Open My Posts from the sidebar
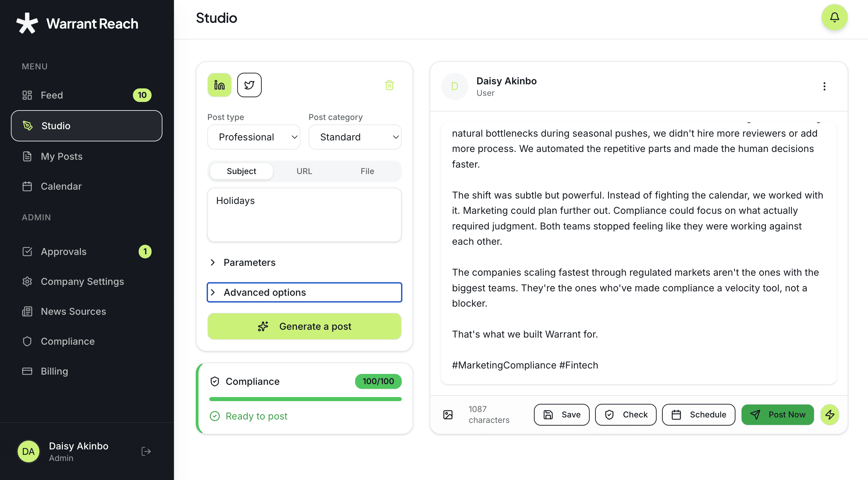Screen dimensions: 868x480 (62, 156)
